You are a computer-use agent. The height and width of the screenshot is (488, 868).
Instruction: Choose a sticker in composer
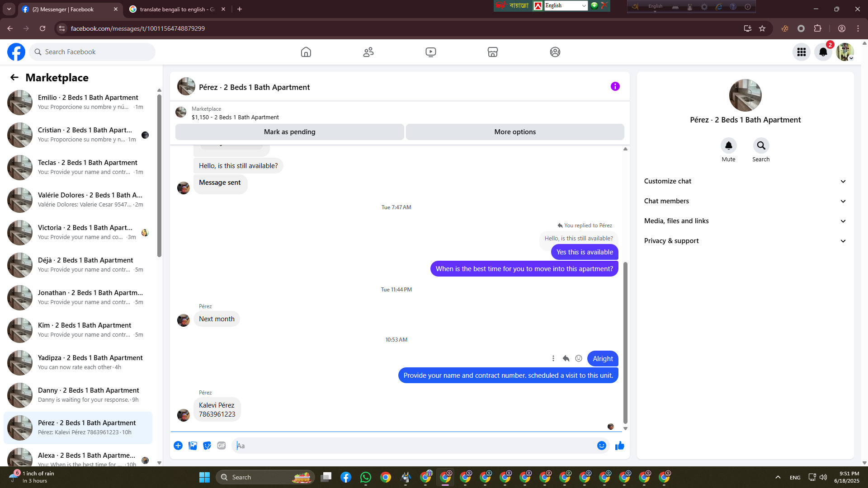coord(207,446)
